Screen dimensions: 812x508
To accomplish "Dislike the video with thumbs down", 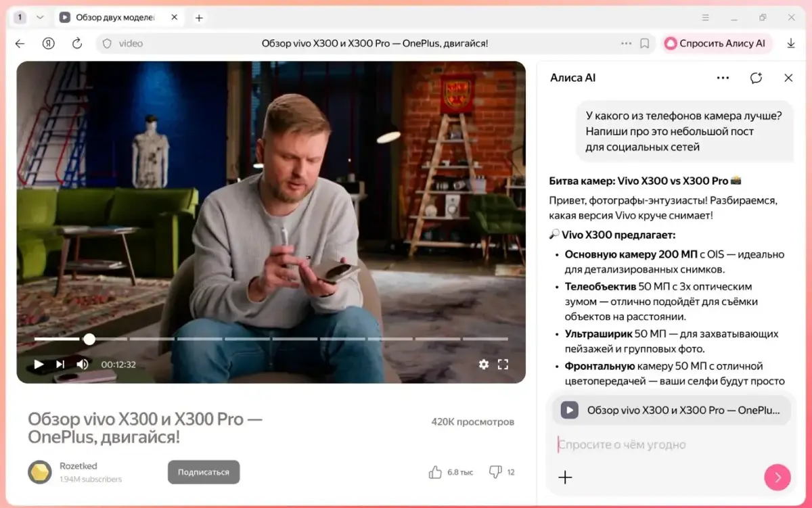I will [495, 472].
